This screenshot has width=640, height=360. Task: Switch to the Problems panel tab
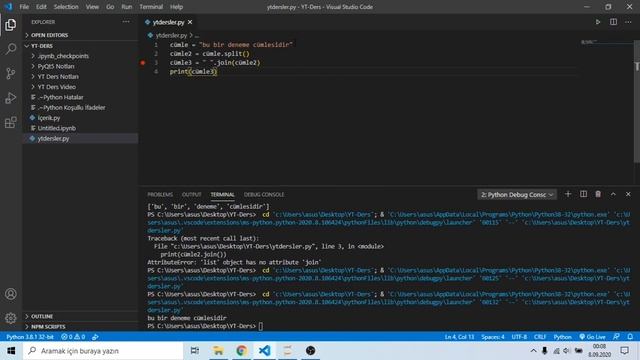coord(160,195)
